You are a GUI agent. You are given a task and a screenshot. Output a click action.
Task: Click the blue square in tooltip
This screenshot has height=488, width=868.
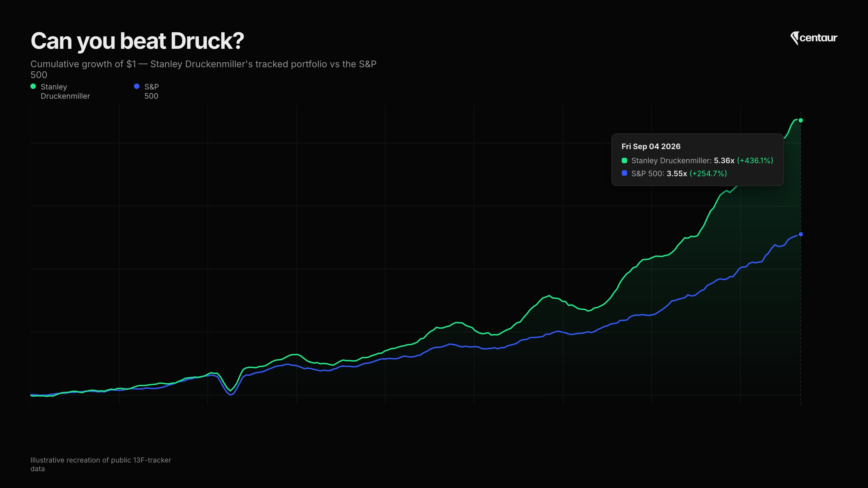coord(624,173)
